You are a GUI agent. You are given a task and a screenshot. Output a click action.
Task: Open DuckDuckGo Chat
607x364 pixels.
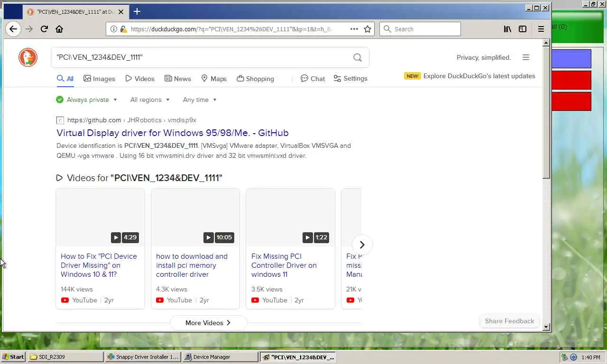pyautogui.click(x=313, y=79)
